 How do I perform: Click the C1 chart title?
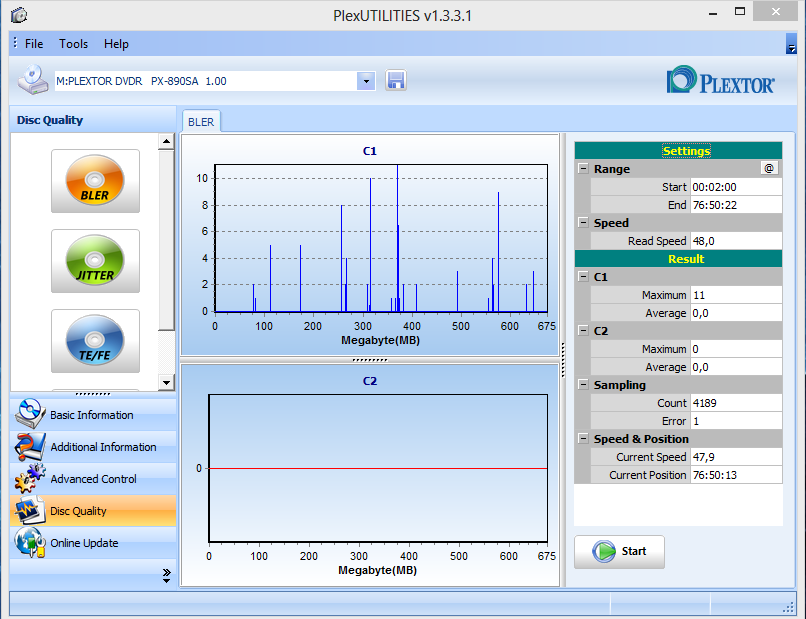tap(370, 151)
